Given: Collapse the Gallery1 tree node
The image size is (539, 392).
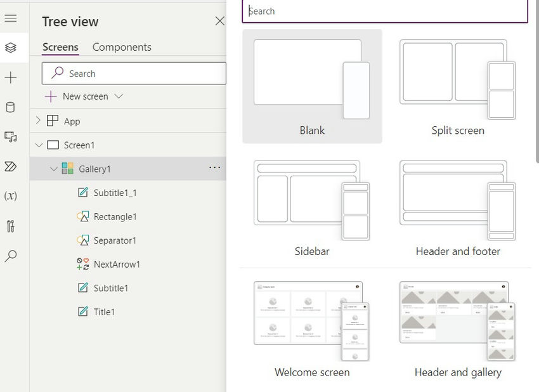Looking at the screenshot, I should [54, 169].
